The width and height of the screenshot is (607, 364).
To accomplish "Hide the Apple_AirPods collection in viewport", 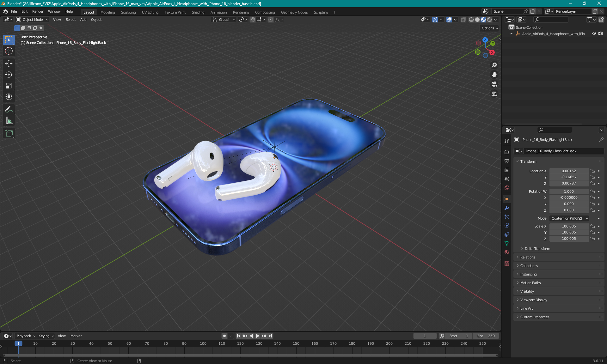I will [x=594, y=33].
